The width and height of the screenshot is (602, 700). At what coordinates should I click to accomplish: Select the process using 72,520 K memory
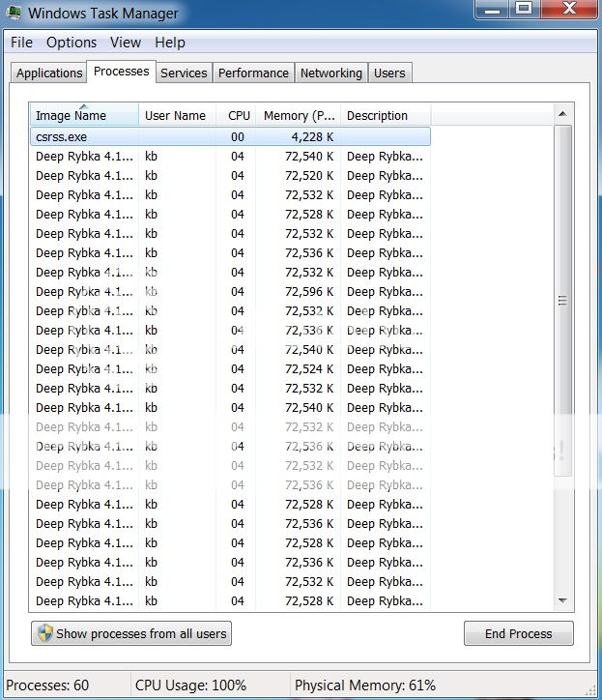coord(230,175)
